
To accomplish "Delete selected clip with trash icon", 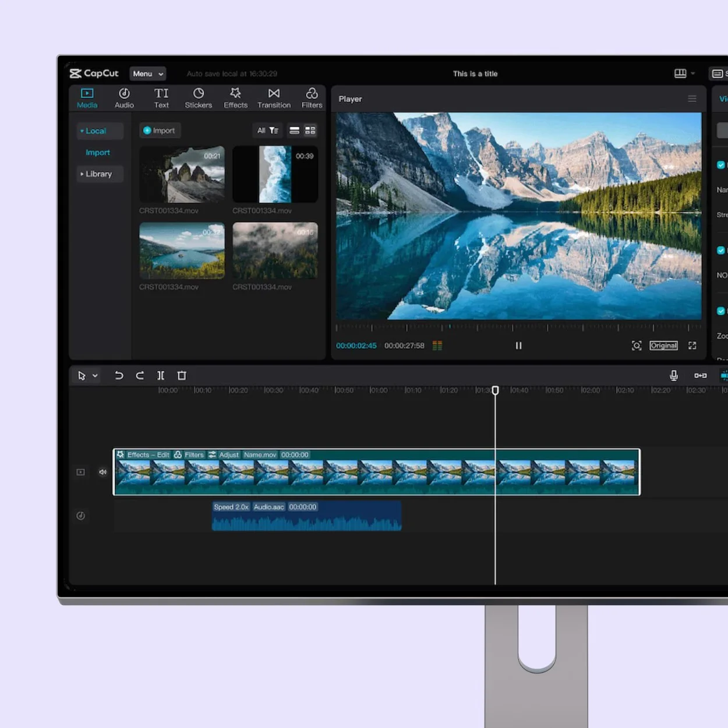I will point(182,376).
